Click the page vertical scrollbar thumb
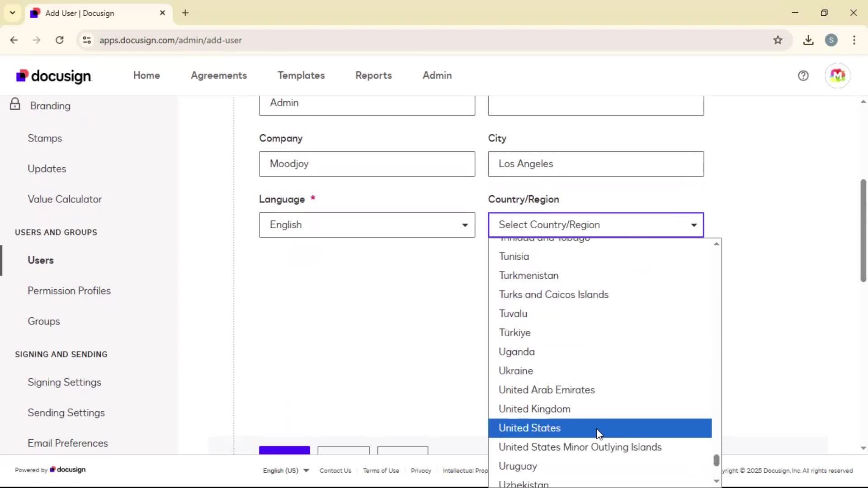Viewport: 868px width, 488px height. click(863, 230)
